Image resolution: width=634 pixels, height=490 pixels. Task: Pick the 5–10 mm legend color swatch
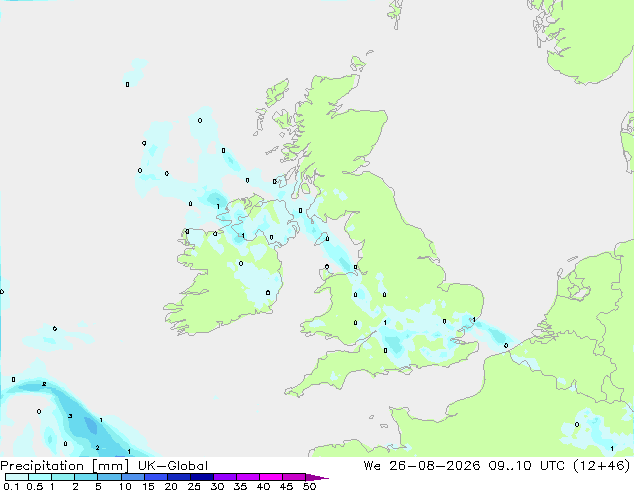point(110,477)
